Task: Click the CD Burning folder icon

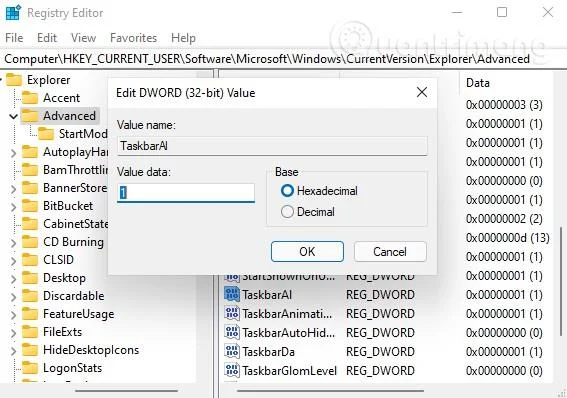Action: (x=30, y=242)
